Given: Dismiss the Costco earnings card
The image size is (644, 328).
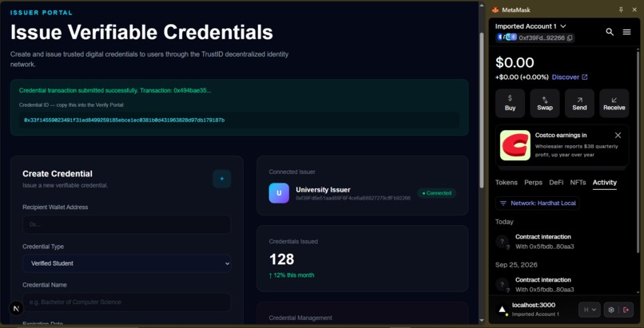Looking at the screenshot, I should [x=618, y=136].
